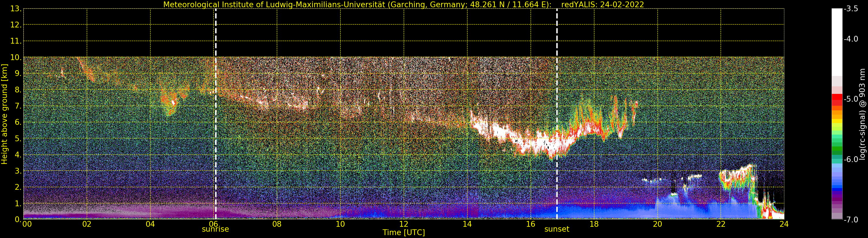The width and height of the screenshot is (868, 238).
Task: Click the '1.' height axis tick label
Action: pyautogui.click(x=18, y=203)
